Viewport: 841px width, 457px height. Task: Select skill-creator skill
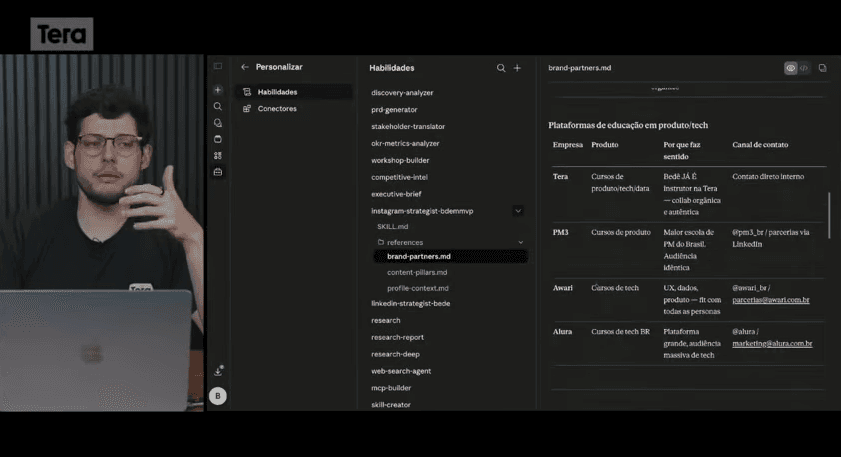[x=390, y=405]
